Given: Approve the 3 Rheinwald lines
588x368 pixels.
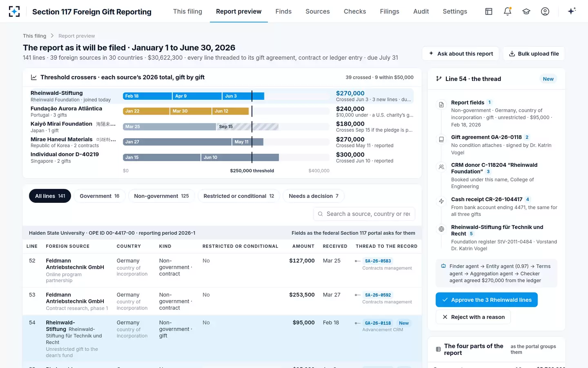Looking at the screenshot, I should (487, 300).
